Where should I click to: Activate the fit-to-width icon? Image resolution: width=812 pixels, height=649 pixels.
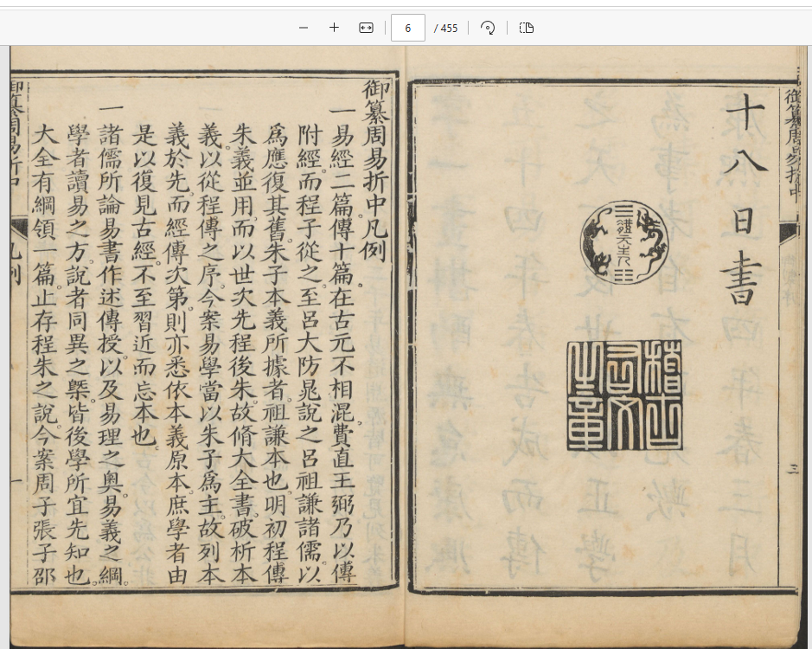coord(365,28)
